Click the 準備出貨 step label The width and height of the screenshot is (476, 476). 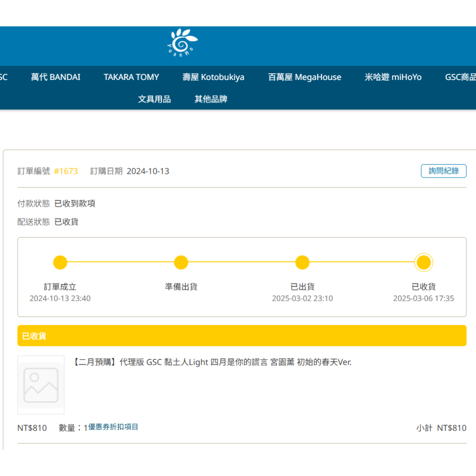coord(181,287)
